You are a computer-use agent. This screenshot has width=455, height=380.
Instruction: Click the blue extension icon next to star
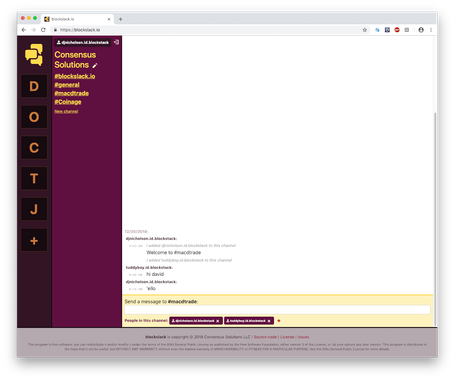pyautogui.click(x=377, y=30)
